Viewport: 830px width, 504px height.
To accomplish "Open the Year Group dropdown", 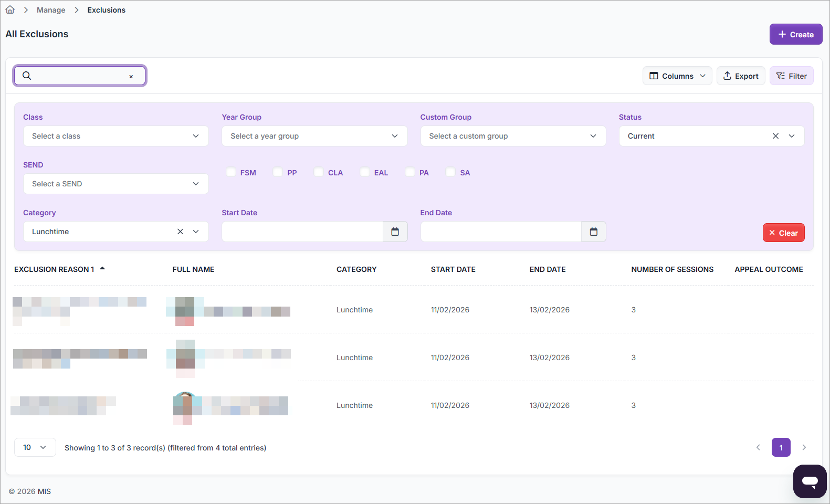I will [x=314, y=136].
